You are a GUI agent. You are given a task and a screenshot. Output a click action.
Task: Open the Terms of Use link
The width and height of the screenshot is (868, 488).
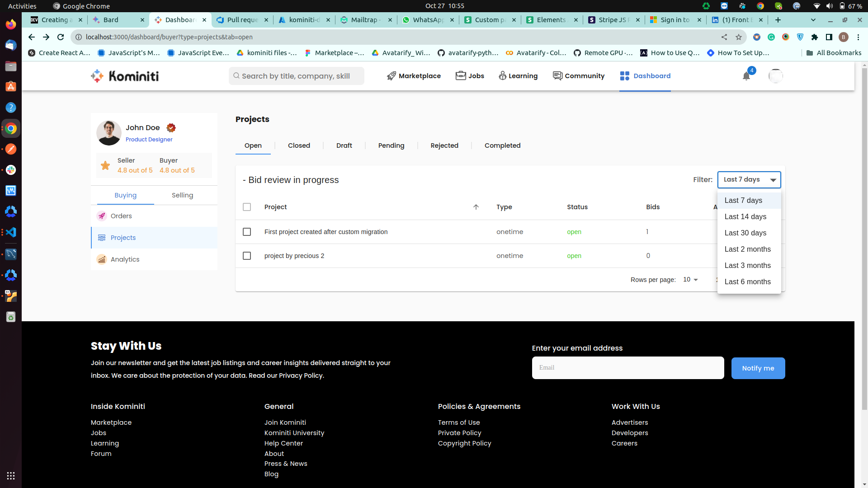[458, 422]
